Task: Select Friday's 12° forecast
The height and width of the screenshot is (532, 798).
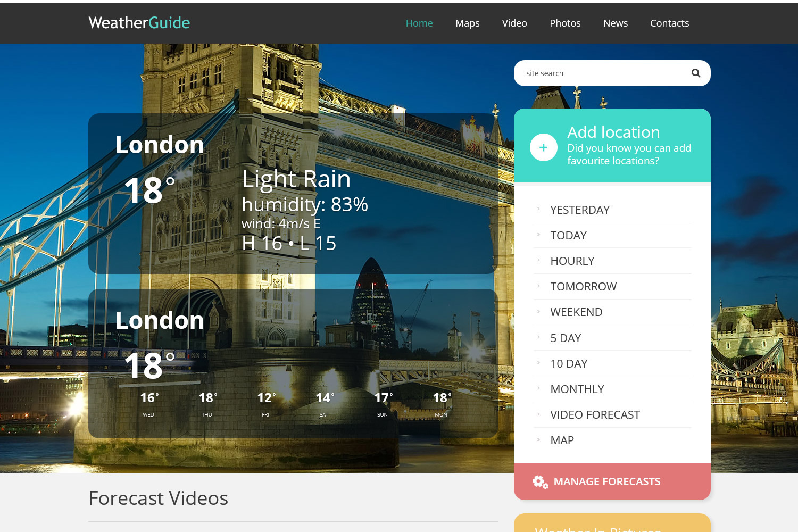Action: (265, 403)
